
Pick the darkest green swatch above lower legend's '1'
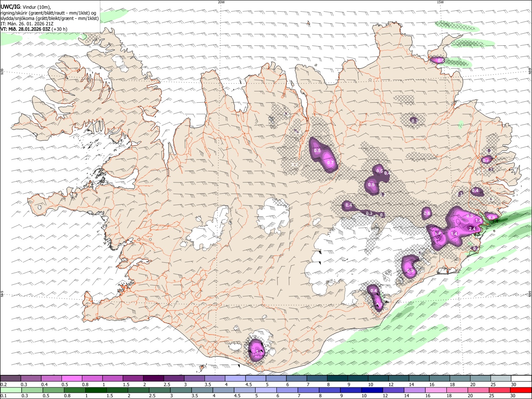96,390
